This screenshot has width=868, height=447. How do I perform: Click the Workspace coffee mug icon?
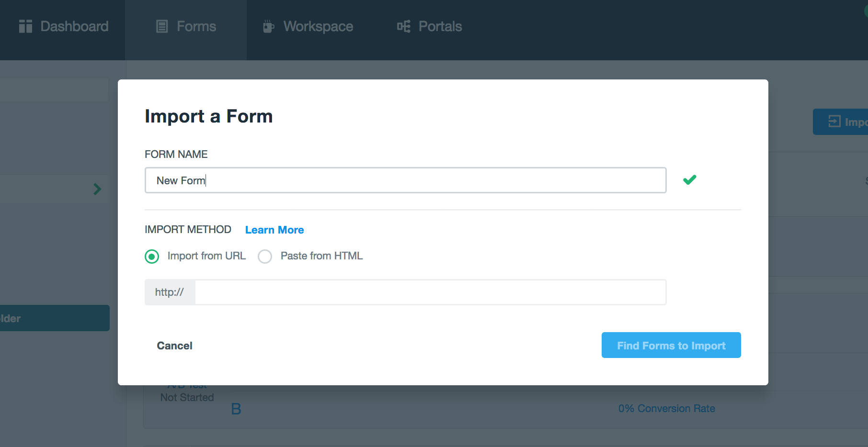pyautogui.click(x=268, y=26)
